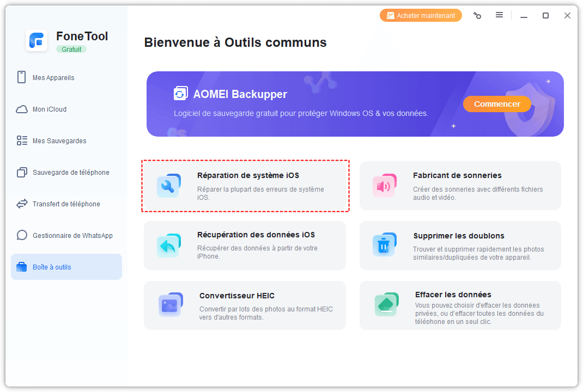Open the hamburger menu in title bar
Screen dimensions: 583x392
499,15
